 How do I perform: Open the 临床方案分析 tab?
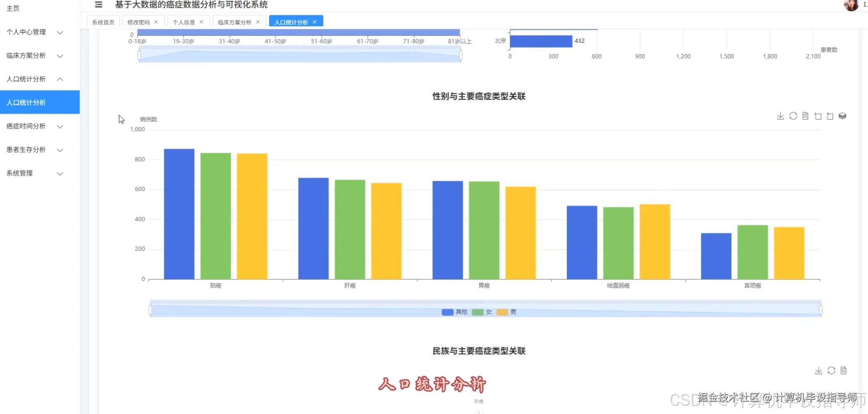[x=234, y=22]
